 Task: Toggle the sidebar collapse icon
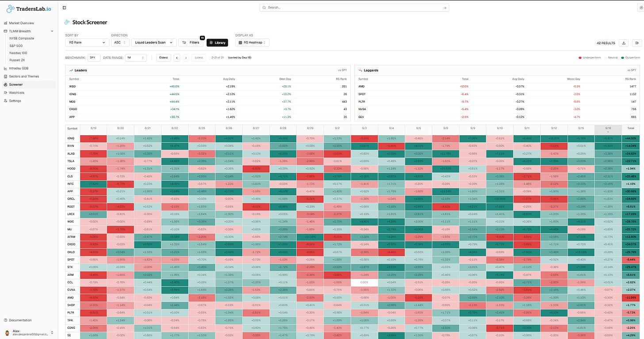pos(65,8)
